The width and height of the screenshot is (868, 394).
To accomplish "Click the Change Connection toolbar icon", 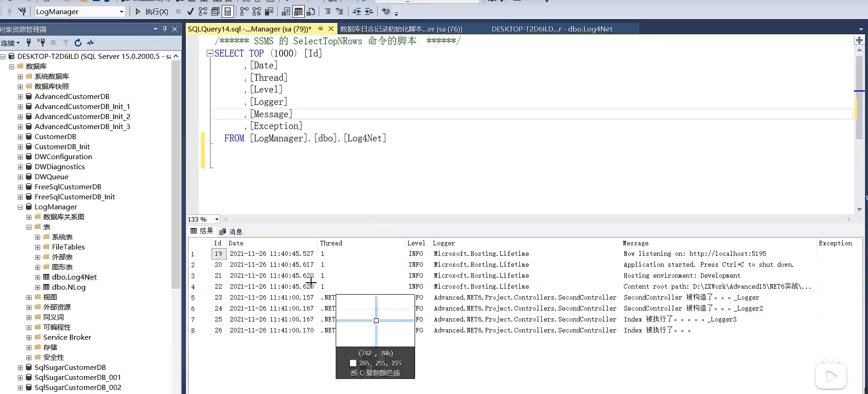I will coord(22,11).
